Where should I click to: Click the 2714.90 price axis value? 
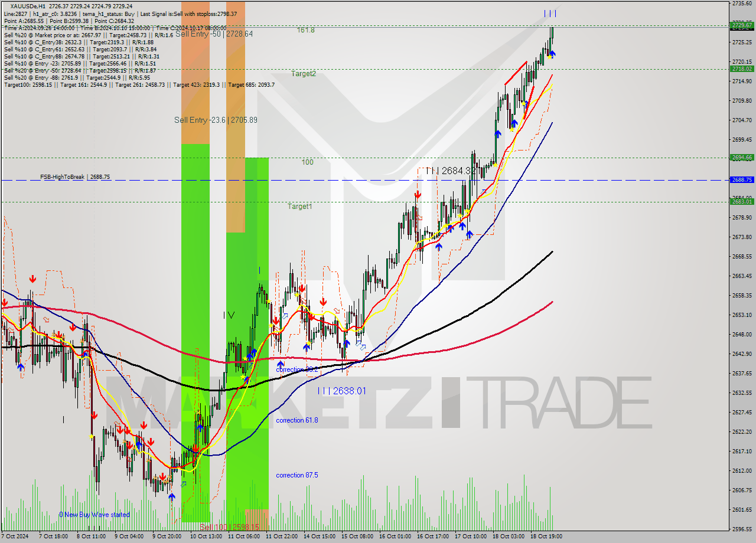(742, 81)
